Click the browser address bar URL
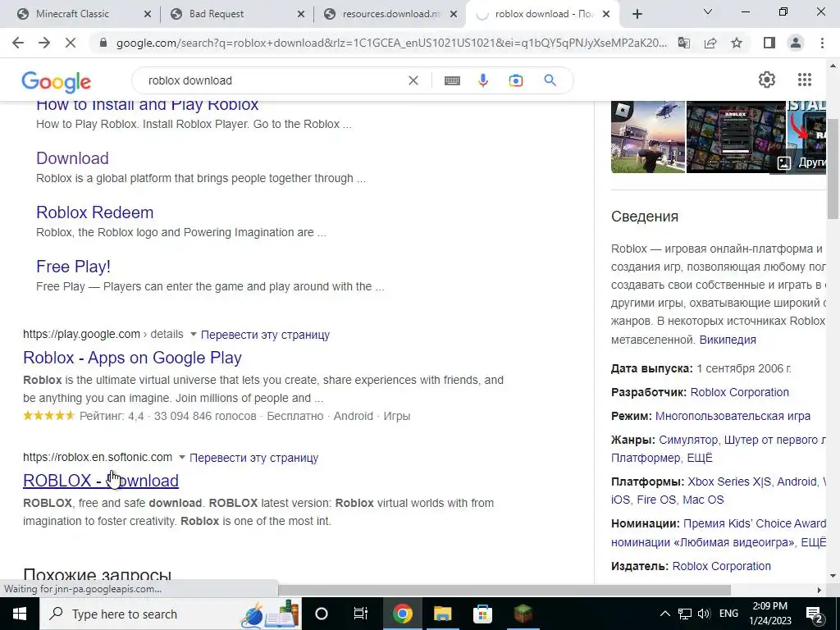 (391, 43)
